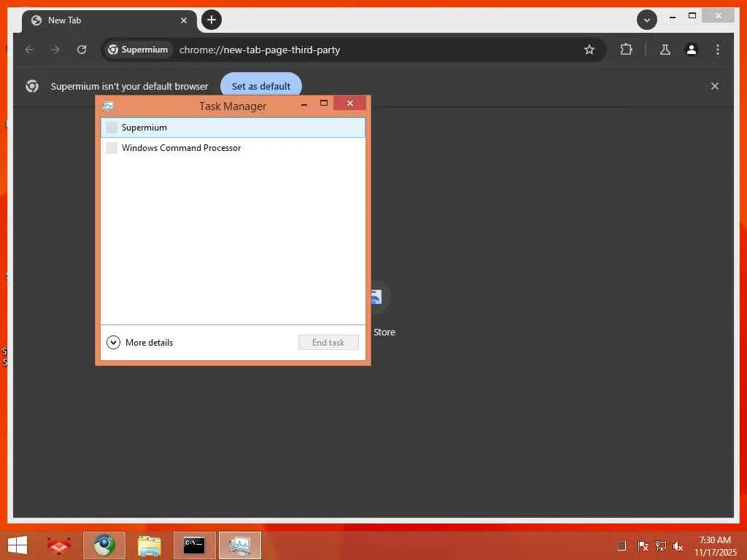Go back in Supermium browser
This screenshot has width=747, height=560.
pyautogui.click(x=29, y=50)
